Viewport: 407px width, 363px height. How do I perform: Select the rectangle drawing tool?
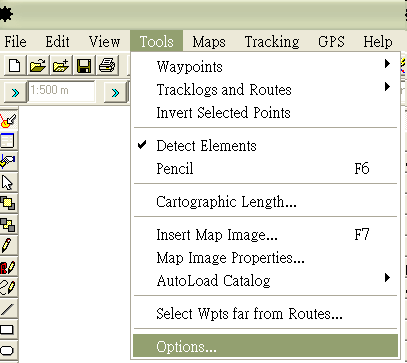(x=8, y=330)
